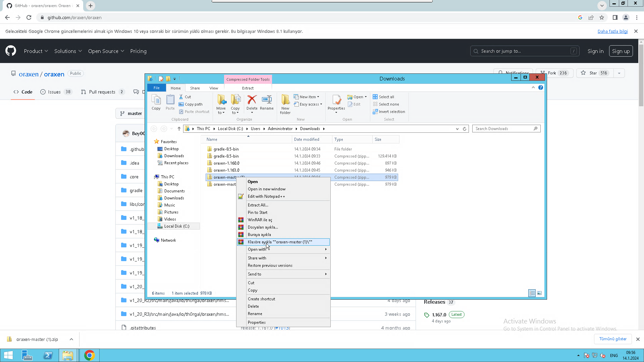The height and width of the screenshot is (362, 644).
Task: Click the Rename icon in ribbon
Action: coord(267,102)
